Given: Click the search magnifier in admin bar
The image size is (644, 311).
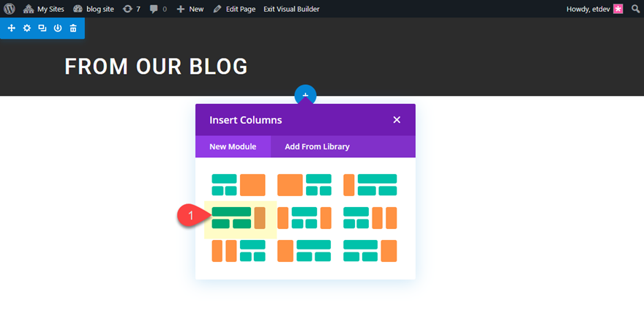Looking at the screenshot, I should tap(635, 9).
